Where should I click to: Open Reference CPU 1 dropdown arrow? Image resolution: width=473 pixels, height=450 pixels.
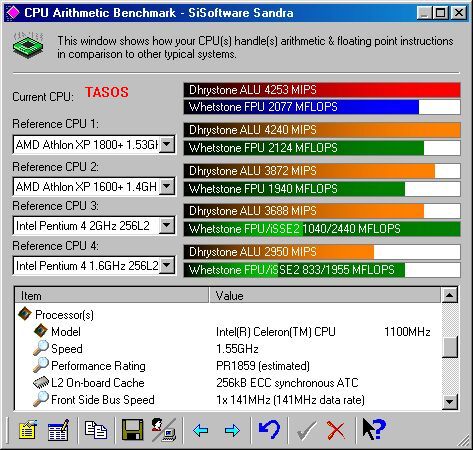pyautogui.click(x=167, y=145)
